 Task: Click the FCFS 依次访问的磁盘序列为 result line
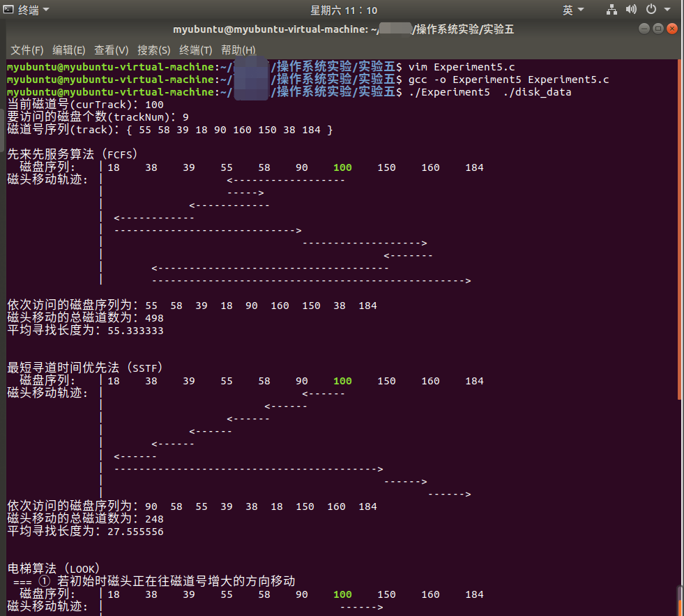coord(192,306)
